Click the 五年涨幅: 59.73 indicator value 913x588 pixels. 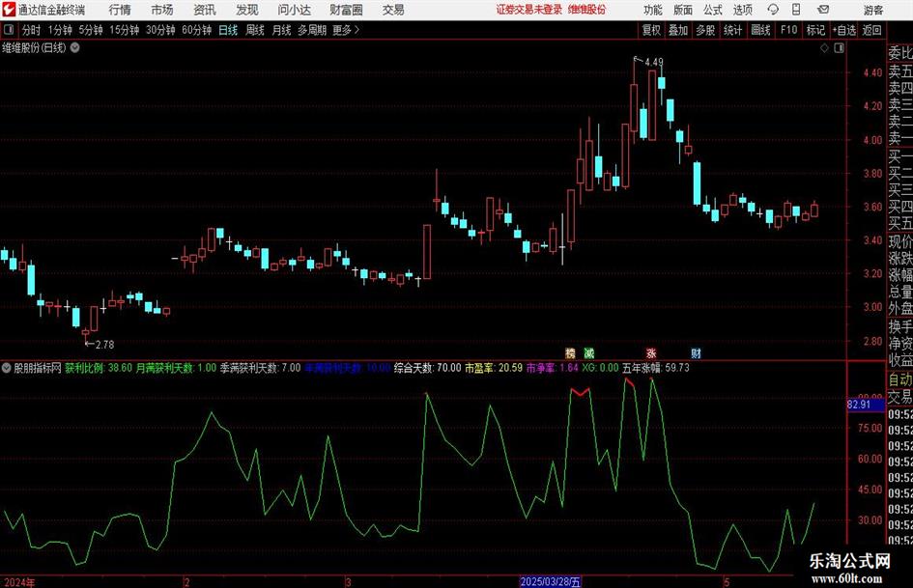[x=656, y=368]
